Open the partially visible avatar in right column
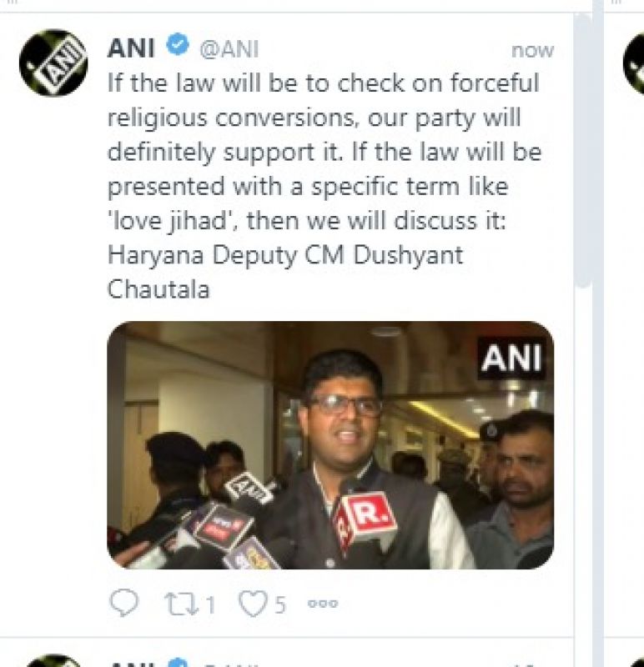644x667 pixels. (634, 63)
